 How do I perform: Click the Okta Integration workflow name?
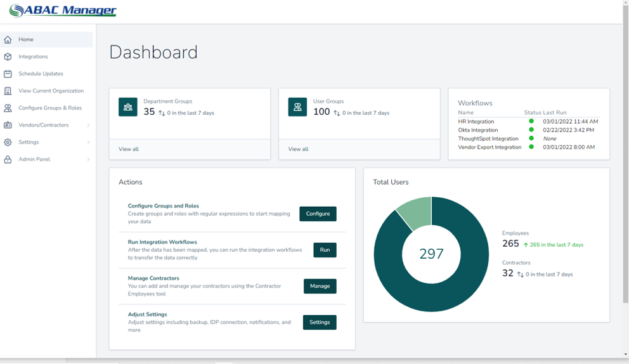click(477, 130)
